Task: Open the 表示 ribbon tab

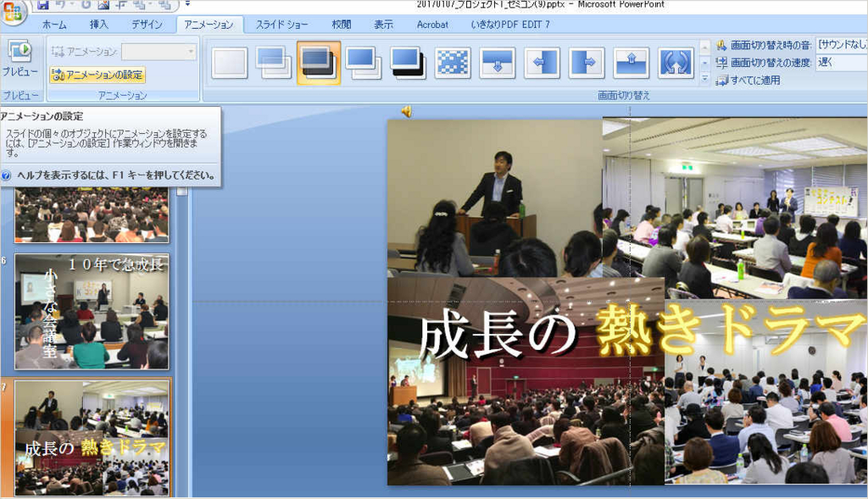Action: tap(383, 25)
